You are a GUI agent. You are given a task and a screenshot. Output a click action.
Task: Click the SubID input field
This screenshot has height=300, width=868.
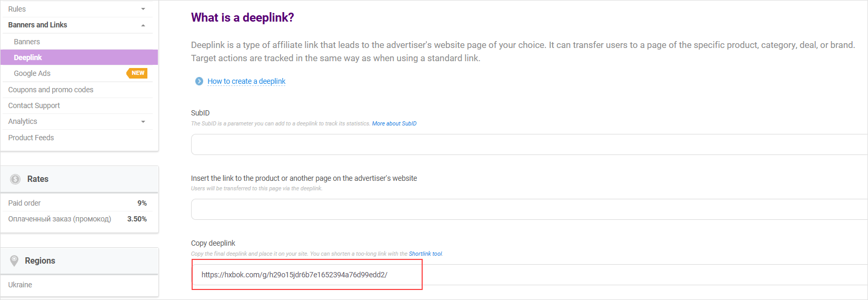pyautogui.click(x=526, y=144)
